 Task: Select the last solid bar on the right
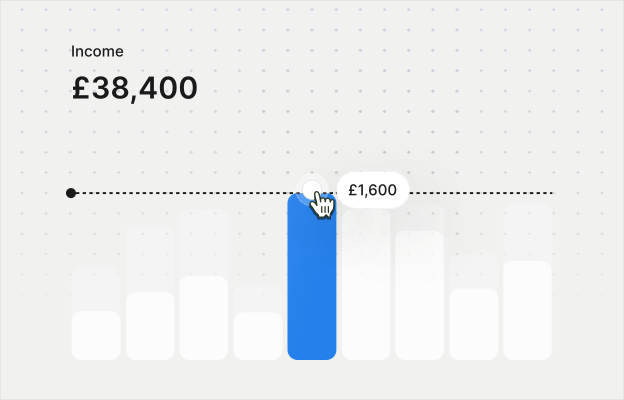527,310
